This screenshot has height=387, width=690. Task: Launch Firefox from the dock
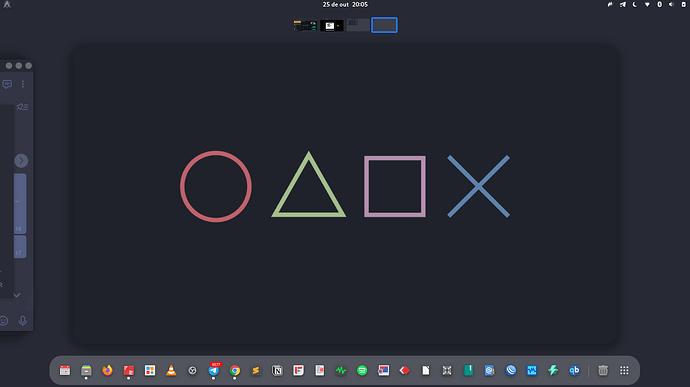[x=107, y=370]
